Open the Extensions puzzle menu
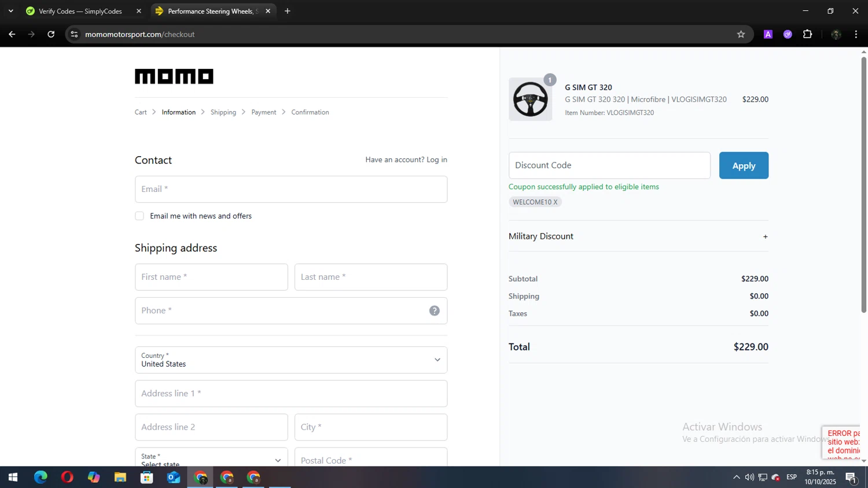This screenshot has height=488, width=868. click(x=808, y=34)
